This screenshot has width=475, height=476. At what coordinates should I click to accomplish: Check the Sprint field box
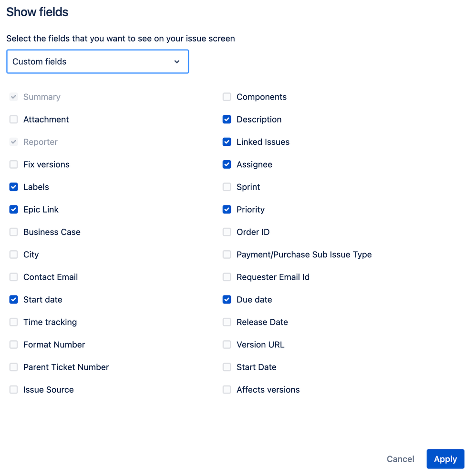coord(227,187)
